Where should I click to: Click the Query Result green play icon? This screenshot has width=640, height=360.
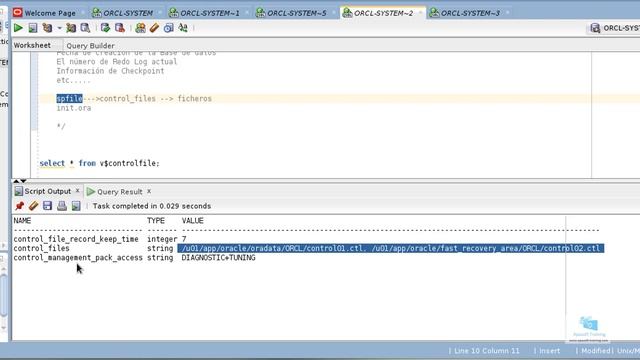click(x=91, y=191)
